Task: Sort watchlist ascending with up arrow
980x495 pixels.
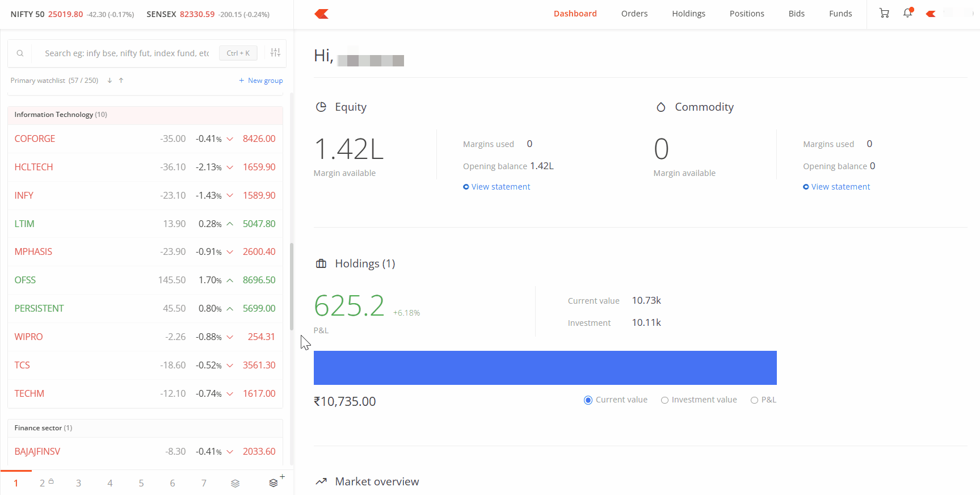Action: click(121, 81)
